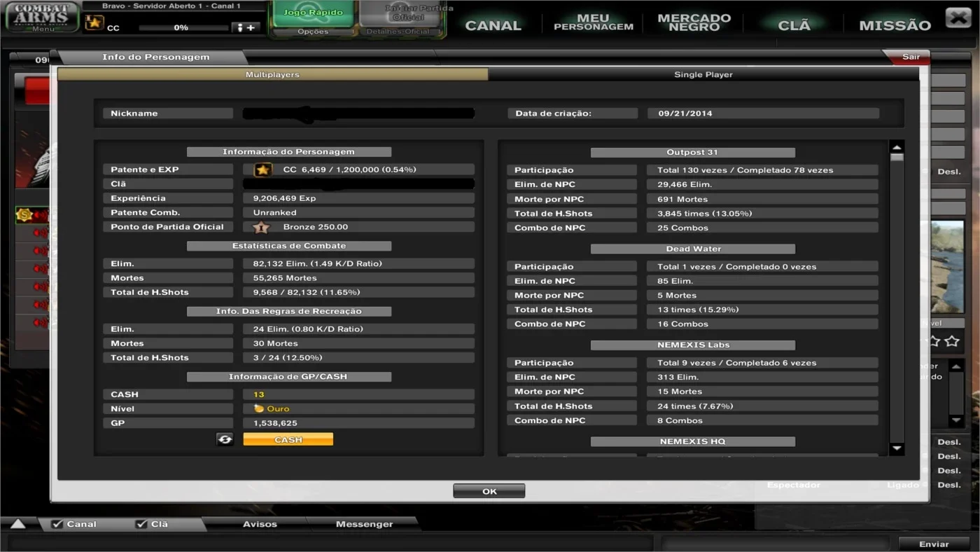Viewport: 980px width, 552px height.
Task: Click the Sair exit tab
Action: coord(910,57)
